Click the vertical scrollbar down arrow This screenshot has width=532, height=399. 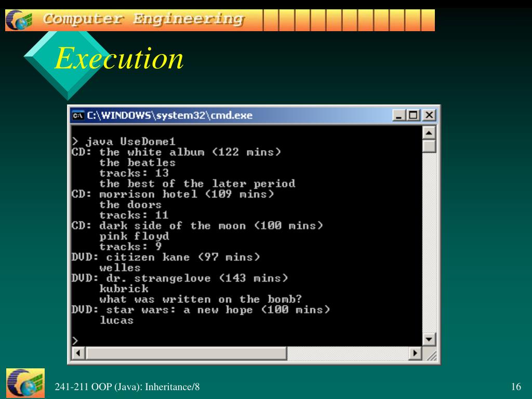(x=429, y=339)
